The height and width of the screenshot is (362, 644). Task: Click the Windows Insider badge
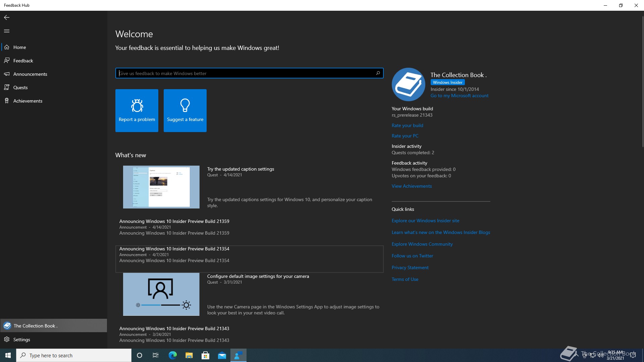[x=448, y=82]
